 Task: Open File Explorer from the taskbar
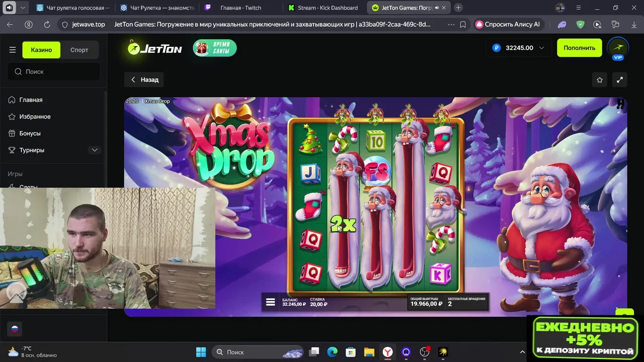[x=369, y=352]
